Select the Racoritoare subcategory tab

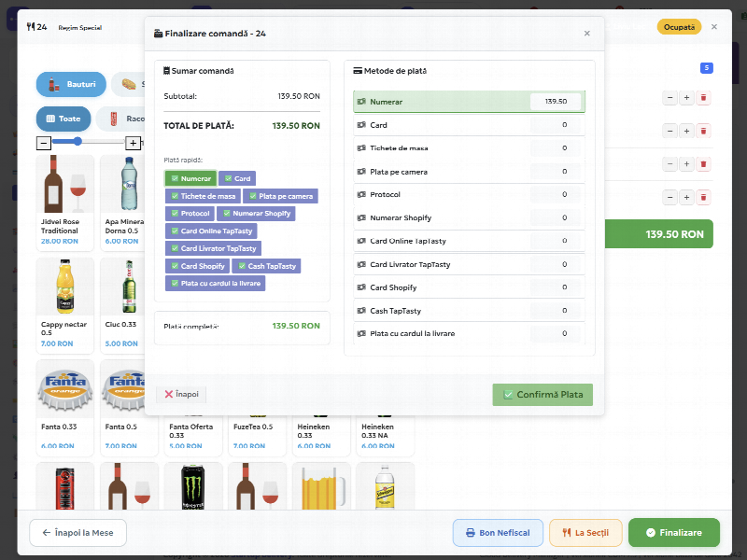121,119
